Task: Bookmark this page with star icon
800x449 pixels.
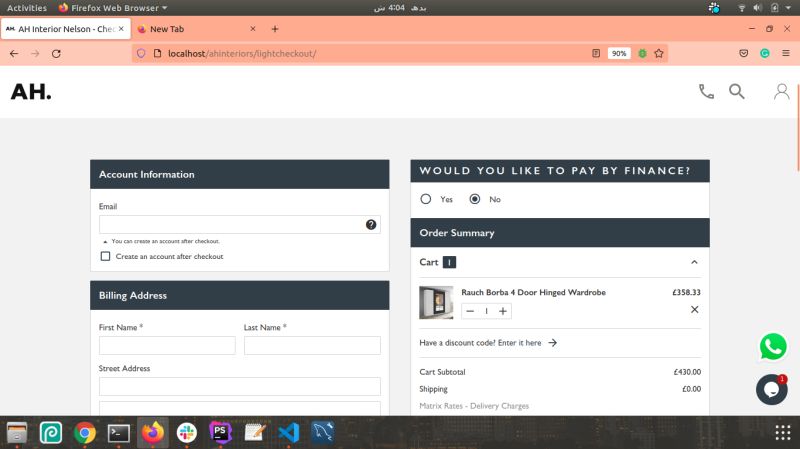Action: coord(659,54)
